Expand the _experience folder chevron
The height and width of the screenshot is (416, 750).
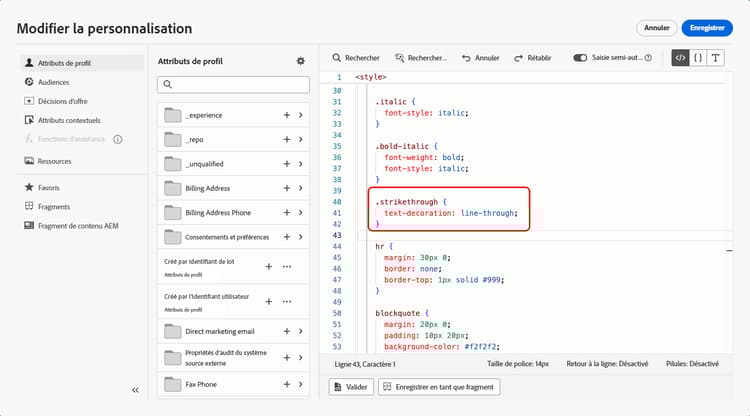point(301,115)
